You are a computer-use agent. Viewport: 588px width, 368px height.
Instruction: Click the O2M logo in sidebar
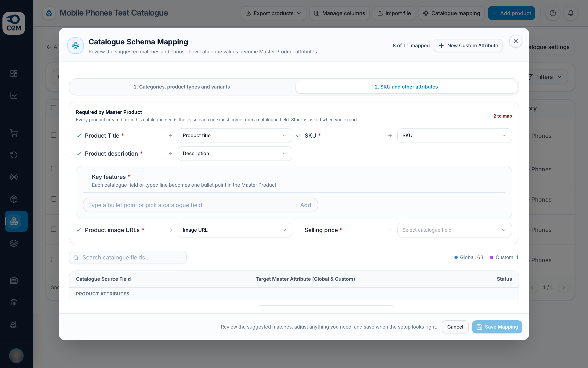[x=14, y=23]
